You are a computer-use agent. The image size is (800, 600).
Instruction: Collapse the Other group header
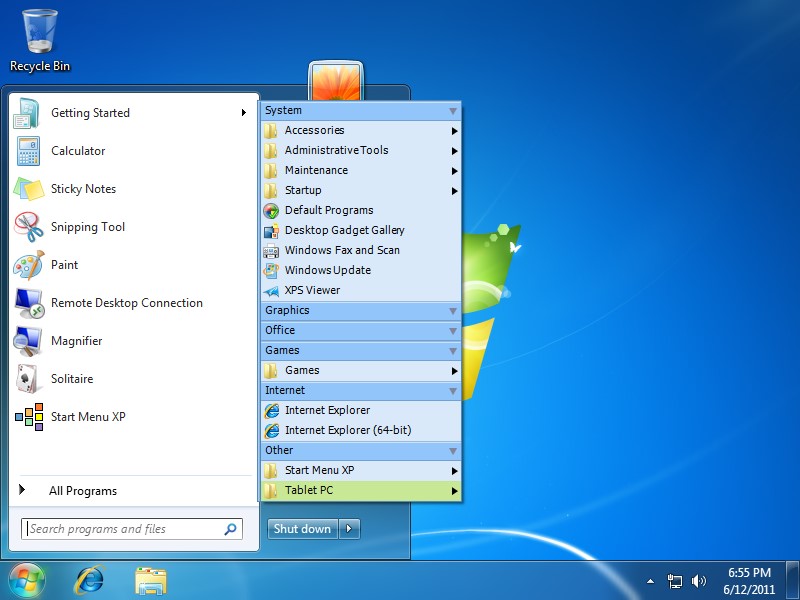(x=361, y=450)
